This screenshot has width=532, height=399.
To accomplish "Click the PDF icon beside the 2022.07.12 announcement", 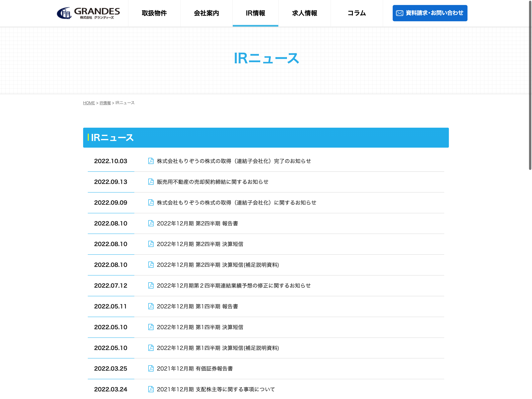I will coord(151,285).
